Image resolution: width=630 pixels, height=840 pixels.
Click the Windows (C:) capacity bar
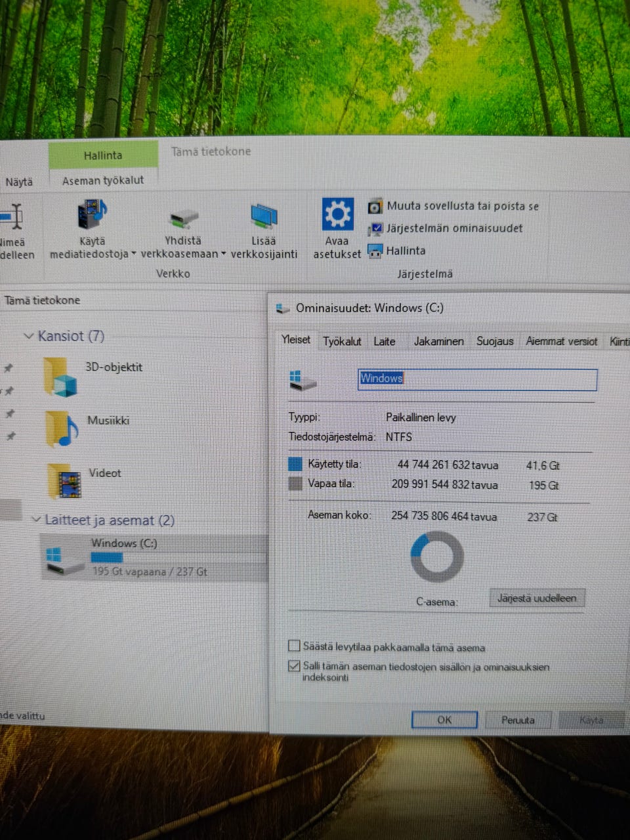coord(178,557)
